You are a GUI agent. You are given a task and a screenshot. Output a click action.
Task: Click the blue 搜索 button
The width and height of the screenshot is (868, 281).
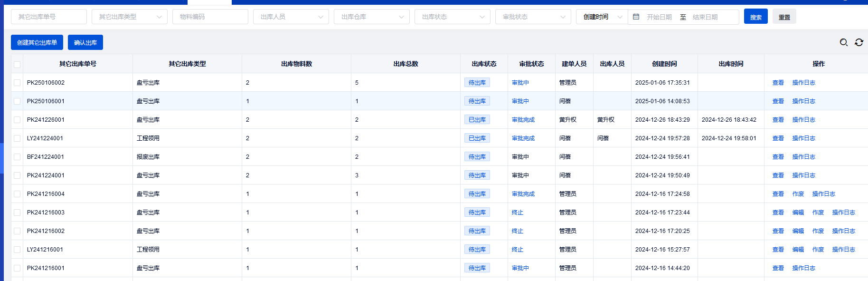tap(755, 17)
